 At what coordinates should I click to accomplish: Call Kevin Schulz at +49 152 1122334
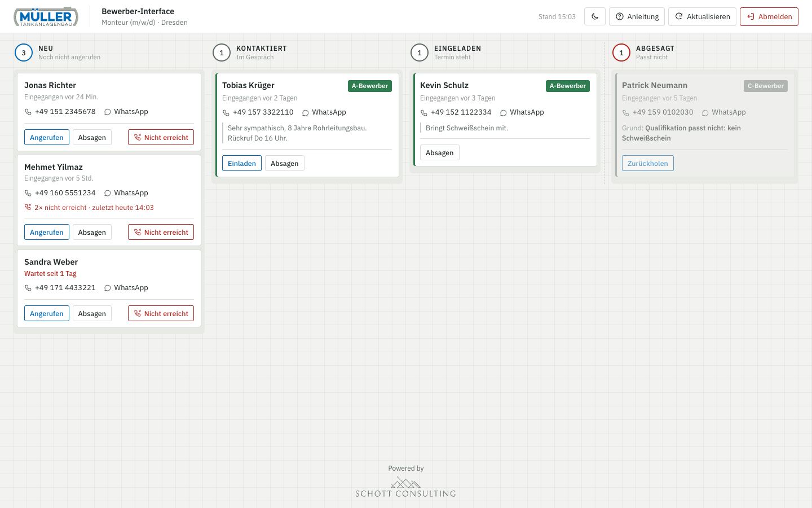tap(456, 112)
